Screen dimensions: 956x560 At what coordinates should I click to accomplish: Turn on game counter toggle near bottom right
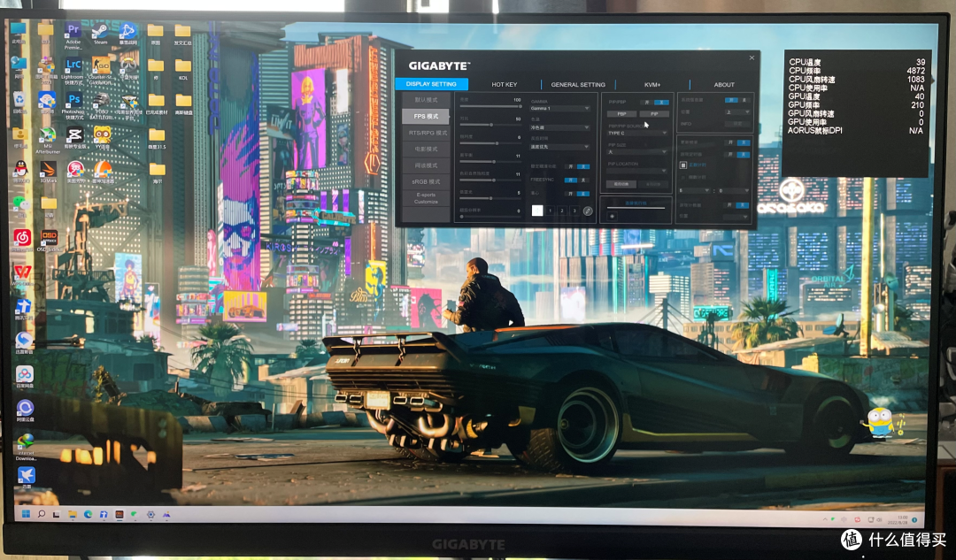pos(729,205)
